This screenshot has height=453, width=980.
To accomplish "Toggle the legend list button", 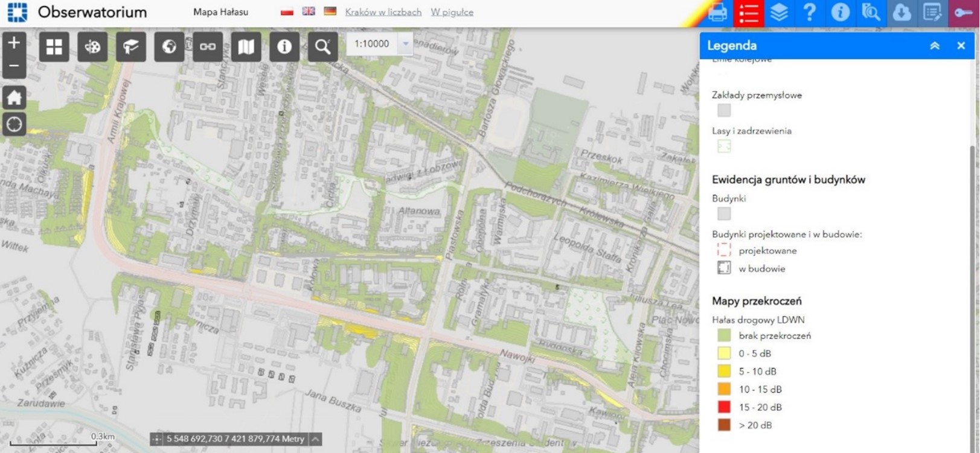I will coord(749,13).
